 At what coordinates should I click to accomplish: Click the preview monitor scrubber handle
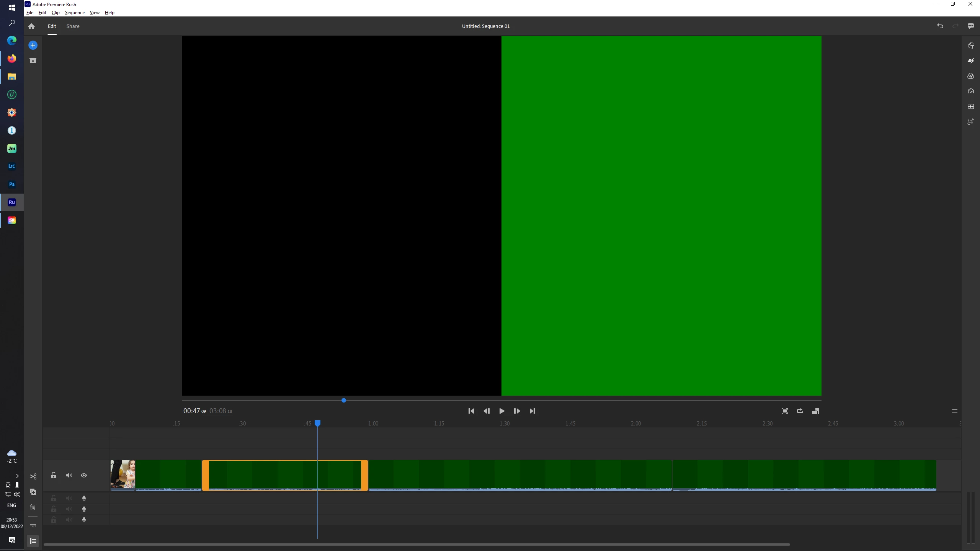(x=344, y=400)
